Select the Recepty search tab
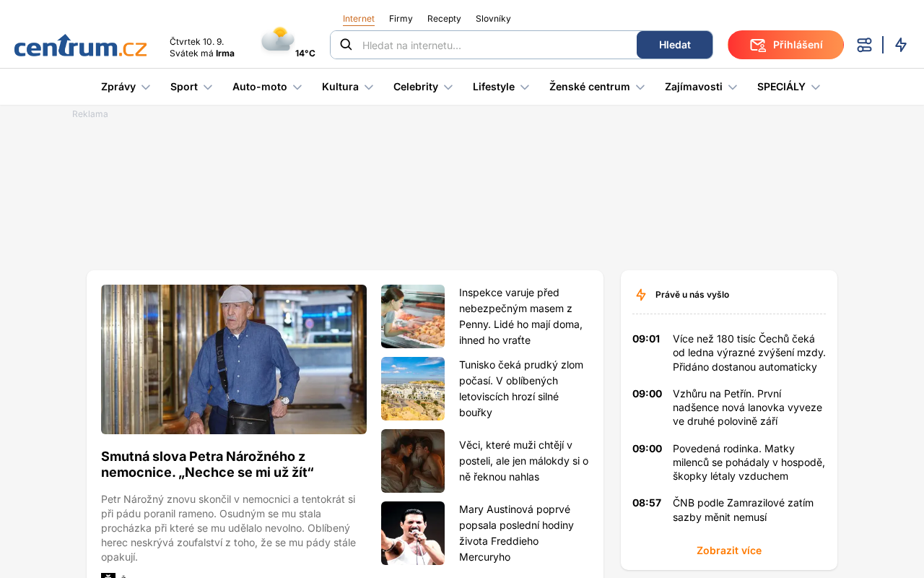This screenshot has height=578, width=924. pos(444,19)
